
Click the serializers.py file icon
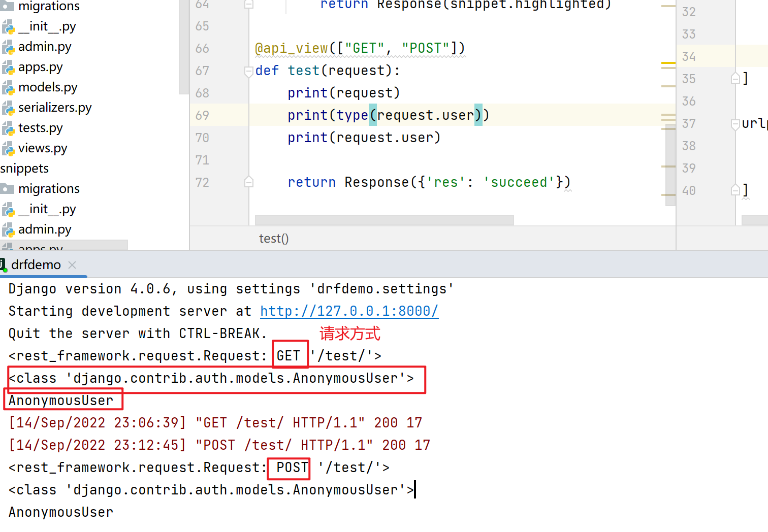coord(8,109)
